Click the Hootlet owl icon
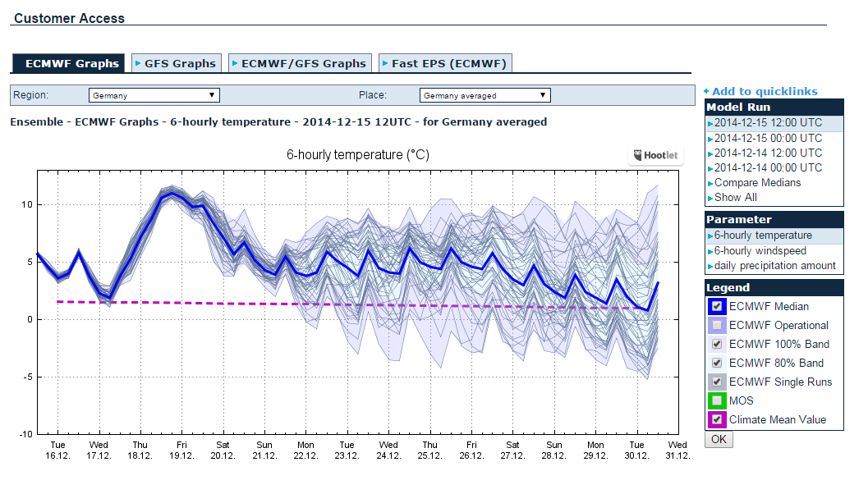The width and height of the screenshot is (868, 494). [638, 155]
